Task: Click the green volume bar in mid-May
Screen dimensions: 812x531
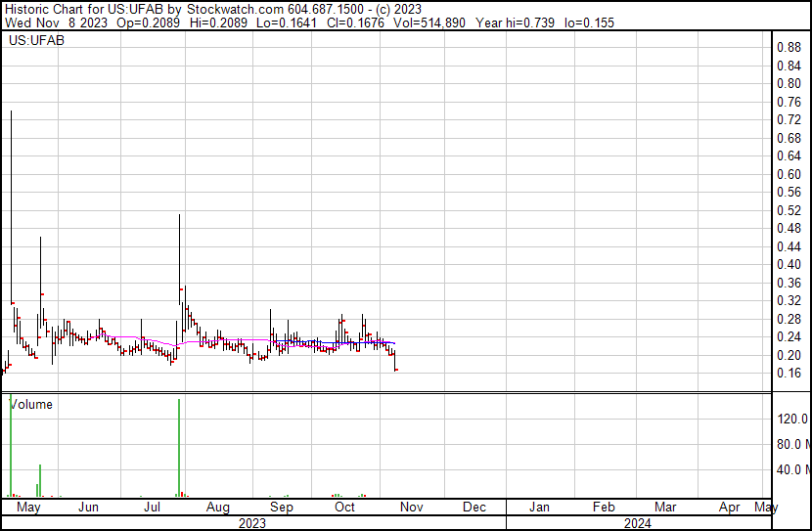Action: coord(40,481)
